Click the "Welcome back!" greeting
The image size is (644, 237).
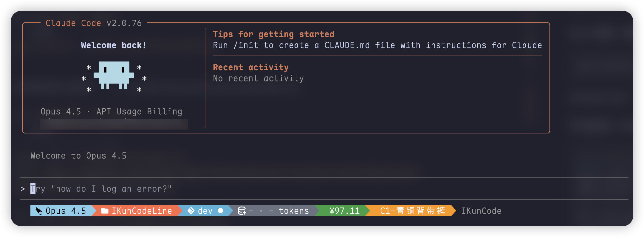(x=114, y=45)
